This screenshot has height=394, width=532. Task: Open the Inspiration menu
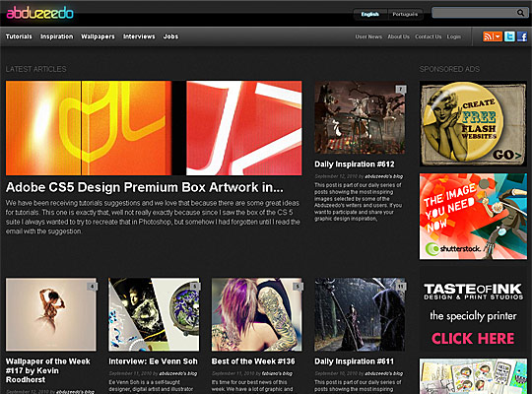coord(57,36)
